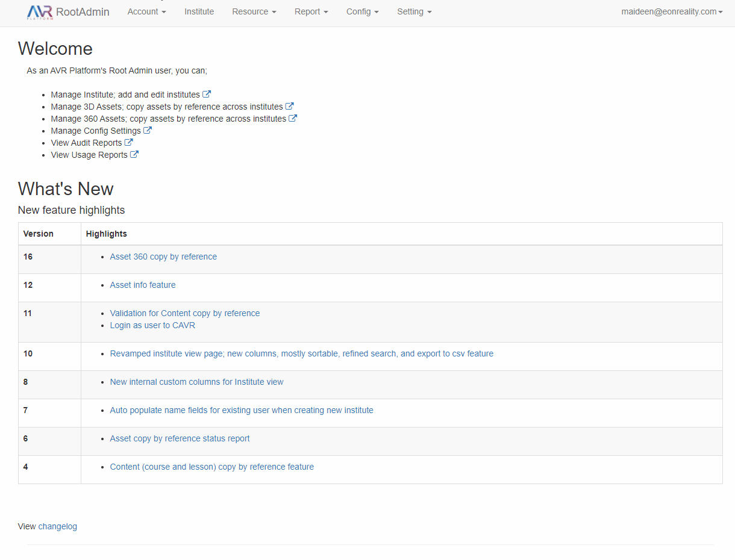Viewport: 735px width, 560px height.
Task: Expand the maideen@eonreality.com account dropdown
Action: tap(671, 11)
